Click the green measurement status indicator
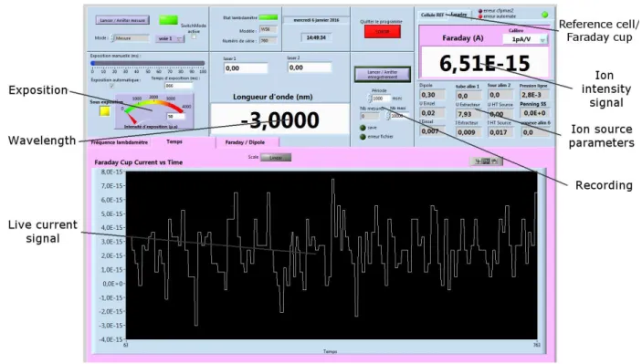Image resolution: width=642 pixels, height=364 pixels. pos(168,20)
